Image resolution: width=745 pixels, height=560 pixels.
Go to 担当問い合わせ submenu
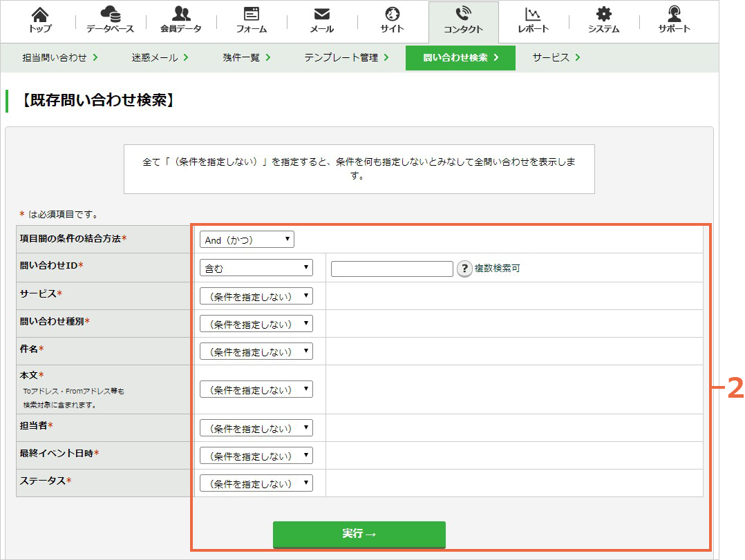(60, 57)
